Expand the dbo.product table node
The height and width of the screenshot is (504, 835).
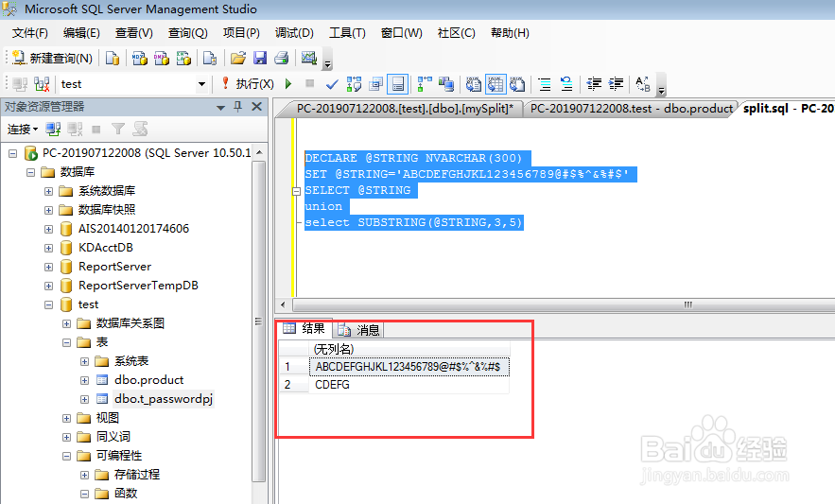coord(84,380)
